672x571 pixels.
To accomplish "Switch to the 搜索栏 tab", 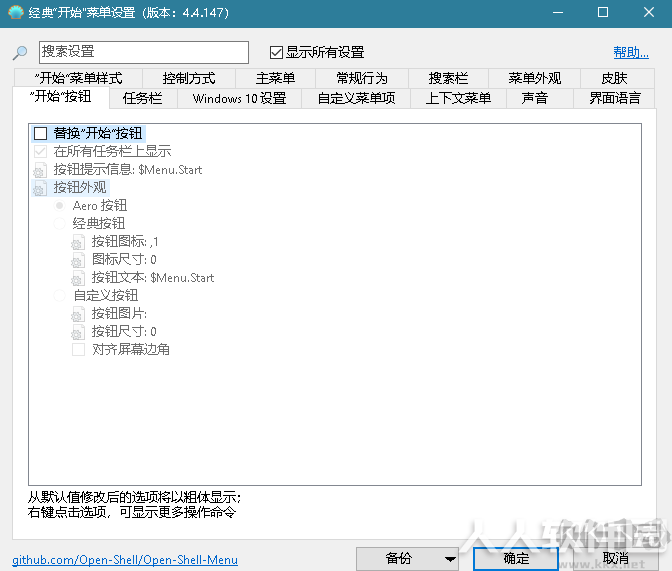I will [448, 78].
